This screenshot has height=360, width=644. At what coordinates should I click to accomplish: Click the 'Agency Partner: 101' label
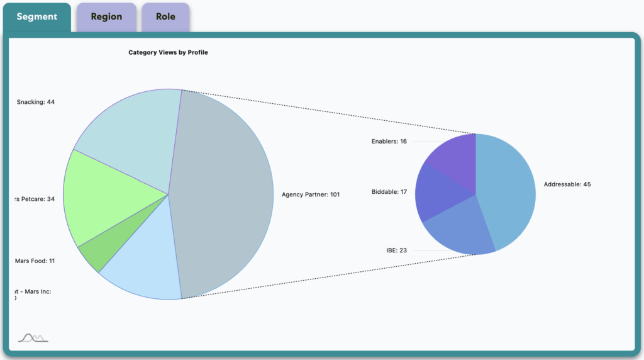311,194
